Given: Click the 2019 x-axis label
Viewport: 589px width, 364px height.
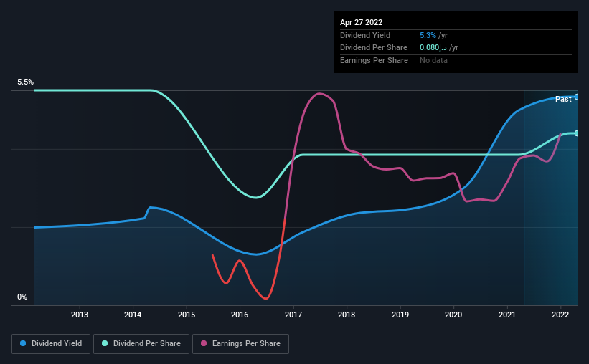Looking at the screenshot, I should [400, 315].
